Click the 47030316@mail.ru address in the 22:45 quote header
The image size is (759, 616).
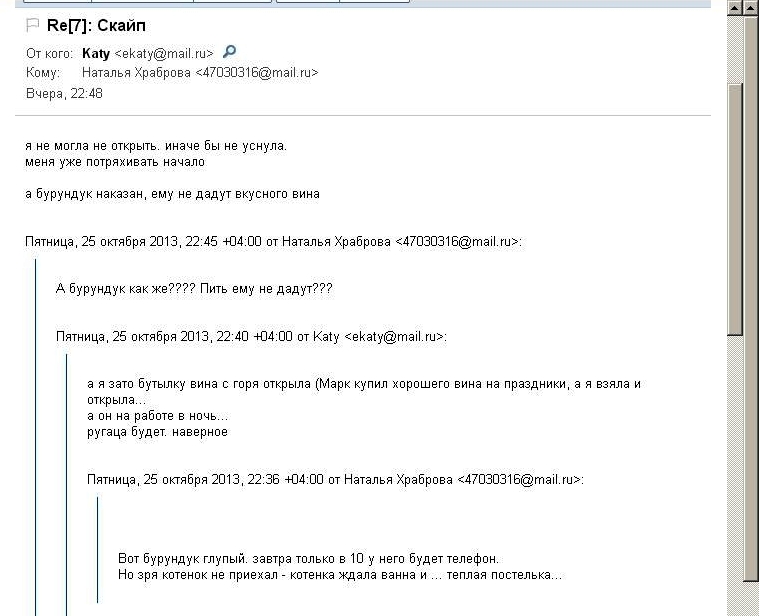point(457,241)
